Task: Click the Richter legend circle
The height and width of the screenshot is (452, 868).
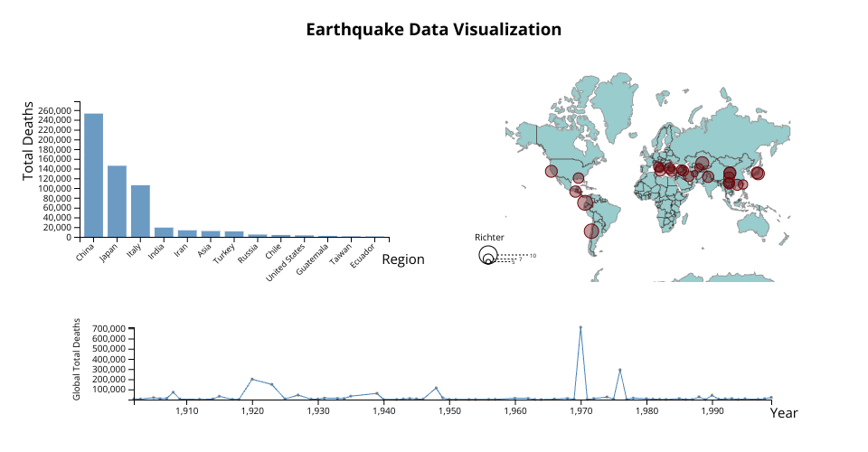Action: tap(488, 256)
